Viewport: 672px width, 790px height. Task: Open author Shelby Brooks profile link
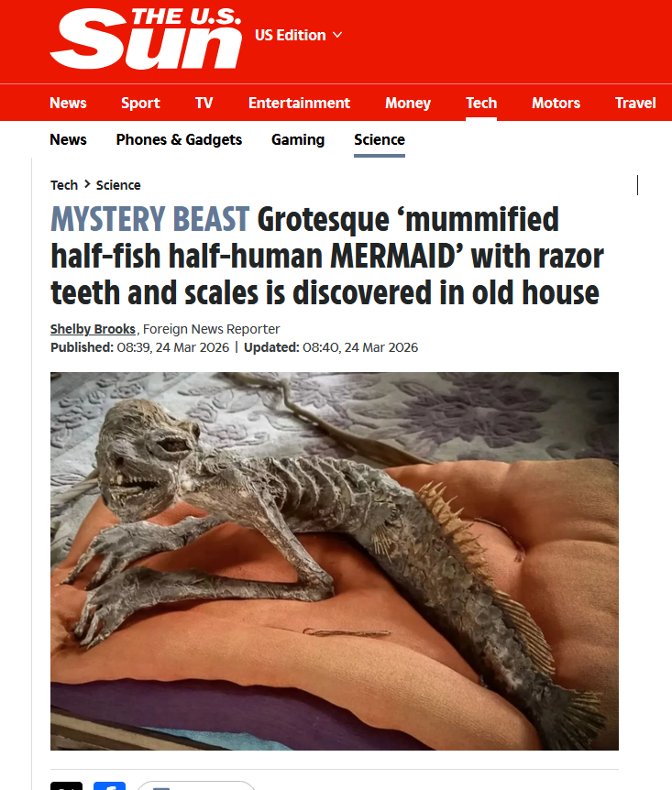93,329
